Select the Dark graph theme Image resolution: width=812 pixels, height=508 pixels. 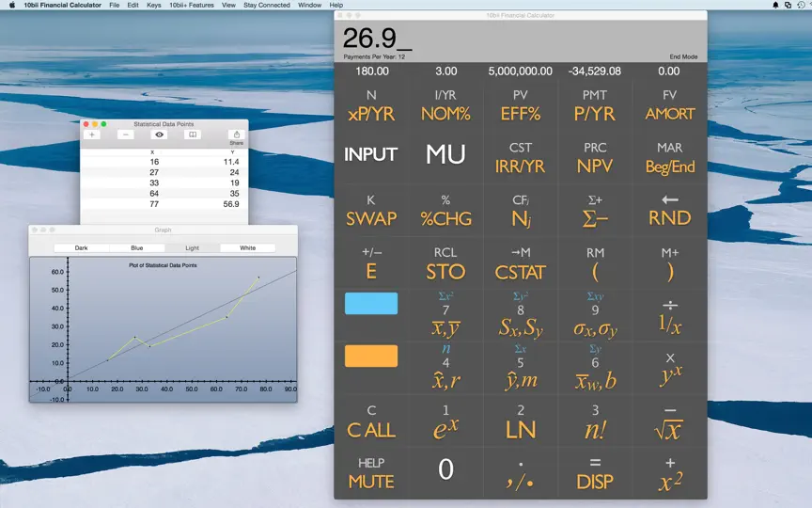tap(82, 247)
